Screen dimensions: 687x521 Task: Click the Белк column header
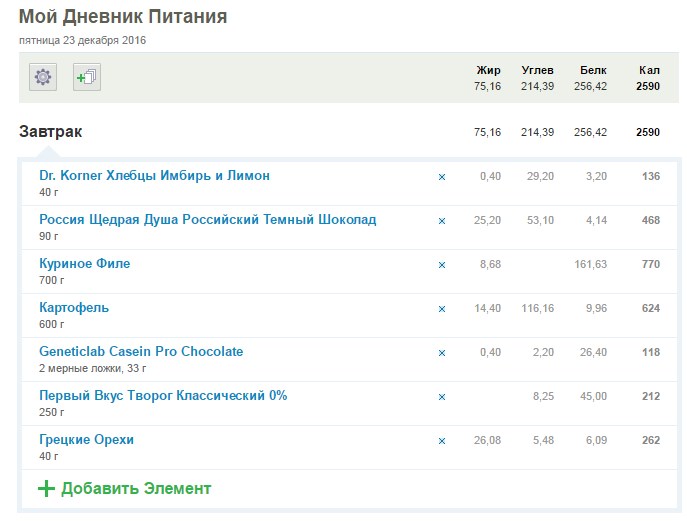point(593,70)
